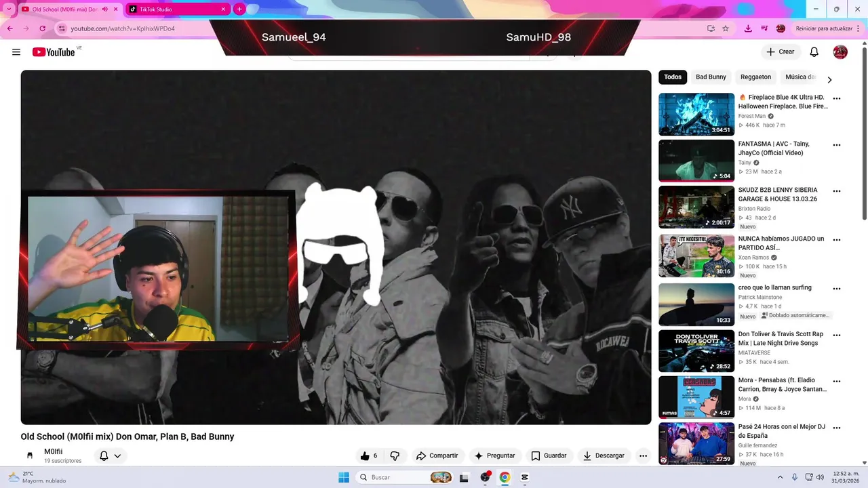This screenshot has height=488, width=868.
Task: Open a new browser tab
Action: tap(239, 9)
